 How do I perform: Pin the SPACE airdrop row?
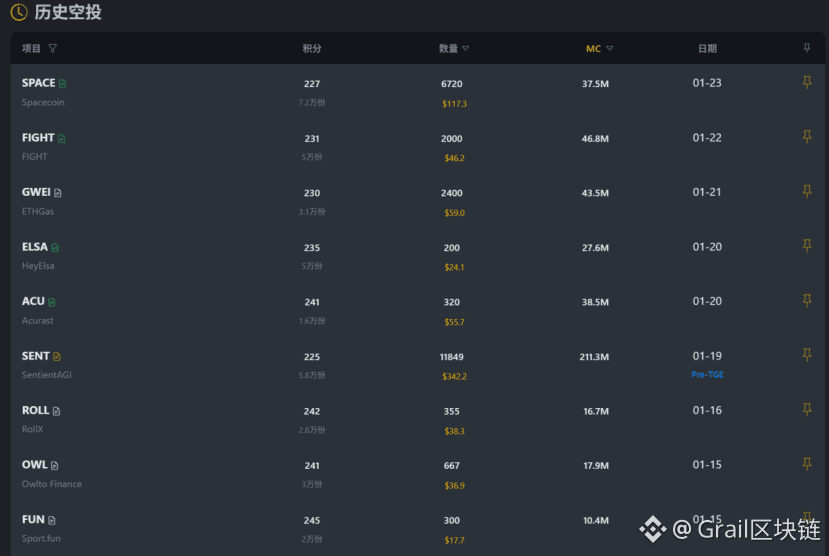807,83
